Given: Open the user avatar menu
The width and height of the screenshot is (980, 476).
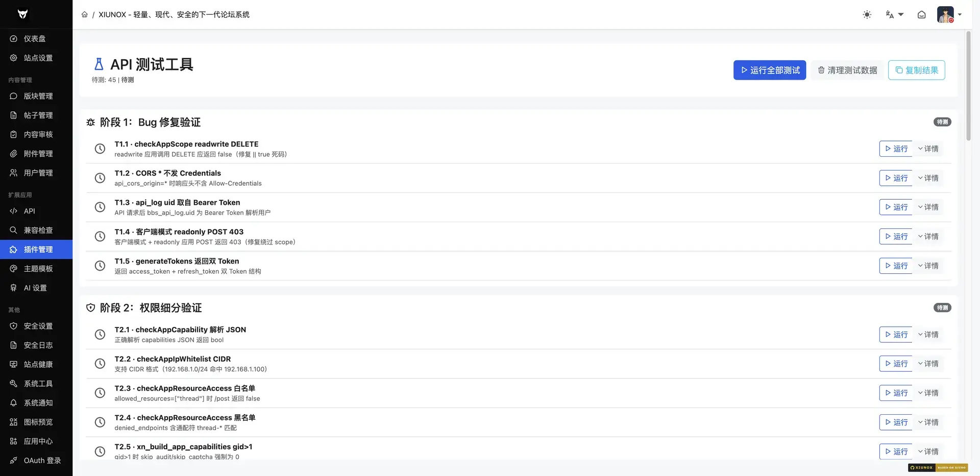Looking at the screenshot, I should (949, 14).
